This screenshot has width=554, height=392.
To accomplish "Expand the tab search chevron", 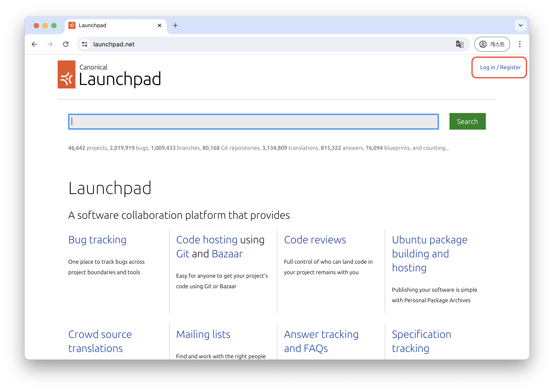I will click(x=520, y=25).
